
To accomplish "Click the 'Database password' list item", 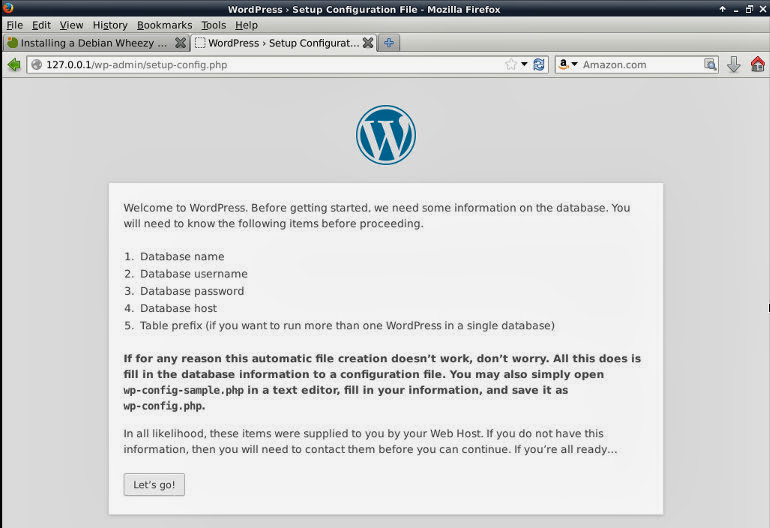I will pyautogui.click(x=192, y=291).
